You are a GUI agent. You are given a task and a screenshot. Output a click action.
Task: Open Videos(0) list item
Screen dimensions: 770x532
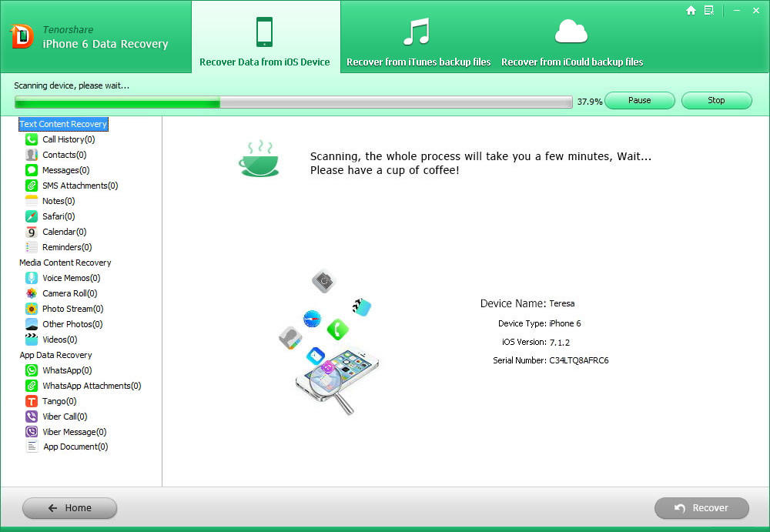pyautogui.click(x=59, y=340)
